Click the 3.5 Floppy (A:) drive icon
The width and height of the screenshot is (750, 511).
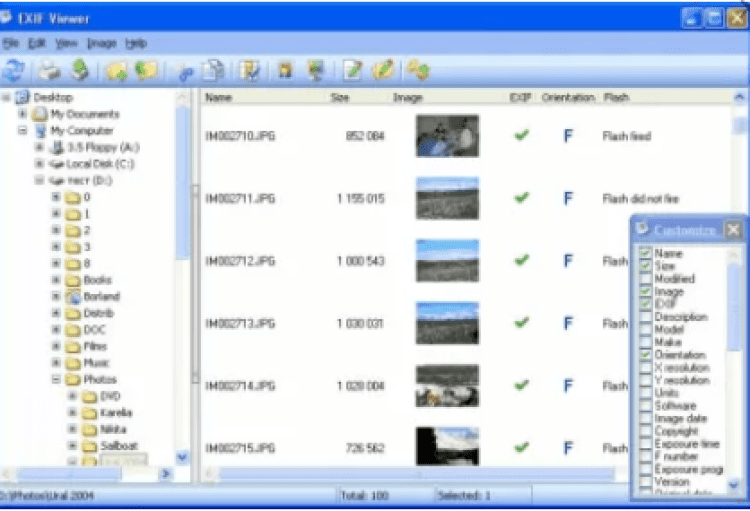click(x=57, y=147)
